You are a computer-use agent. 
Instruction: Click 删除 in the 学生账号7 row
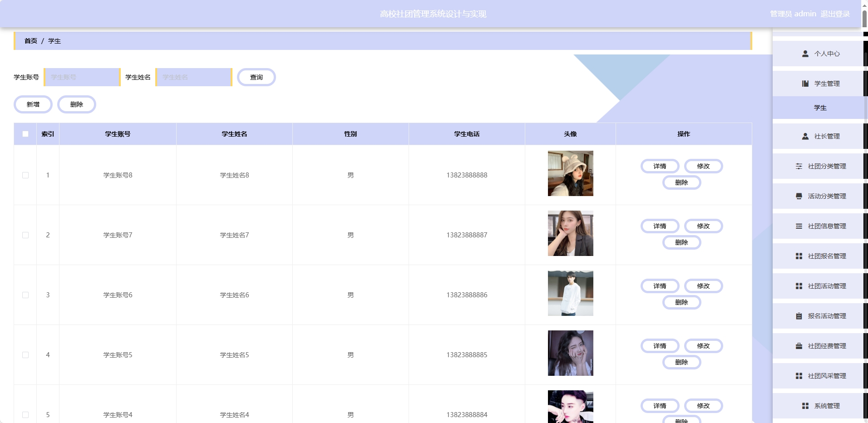point(681,242)
